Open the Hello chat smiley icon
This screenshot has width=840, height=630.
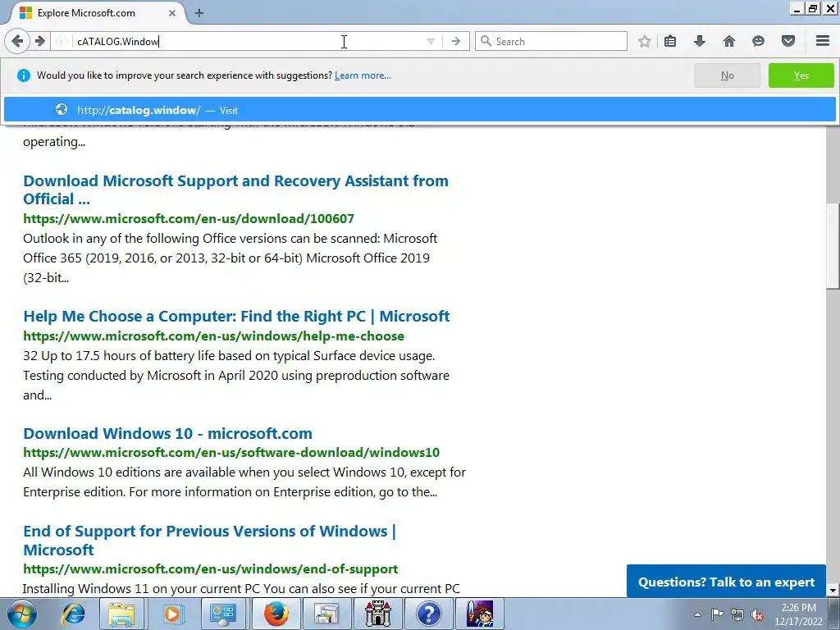click(x=758, y=41)
